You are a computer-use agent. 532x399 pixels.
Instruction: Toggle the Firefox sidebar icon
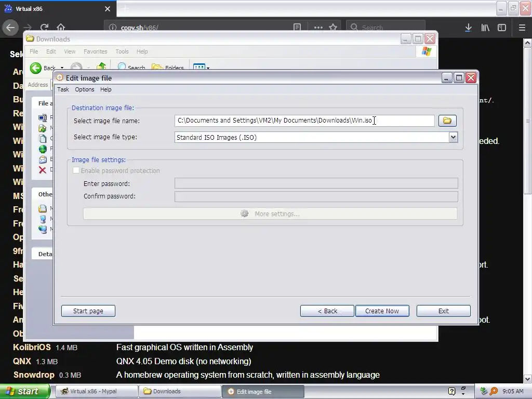(502, 28)
